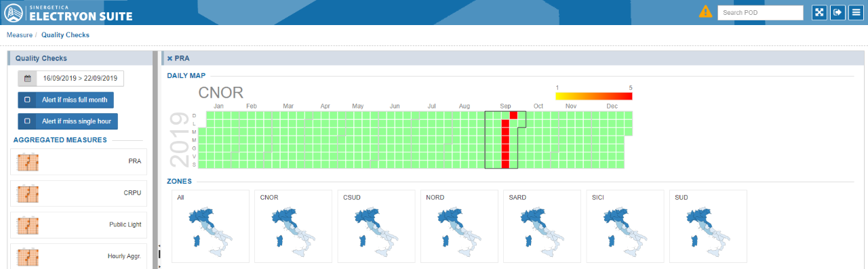This screenshot has height=269, width=868.
Task: Click the 2019 year label
Action: click(x=179, y=140)
